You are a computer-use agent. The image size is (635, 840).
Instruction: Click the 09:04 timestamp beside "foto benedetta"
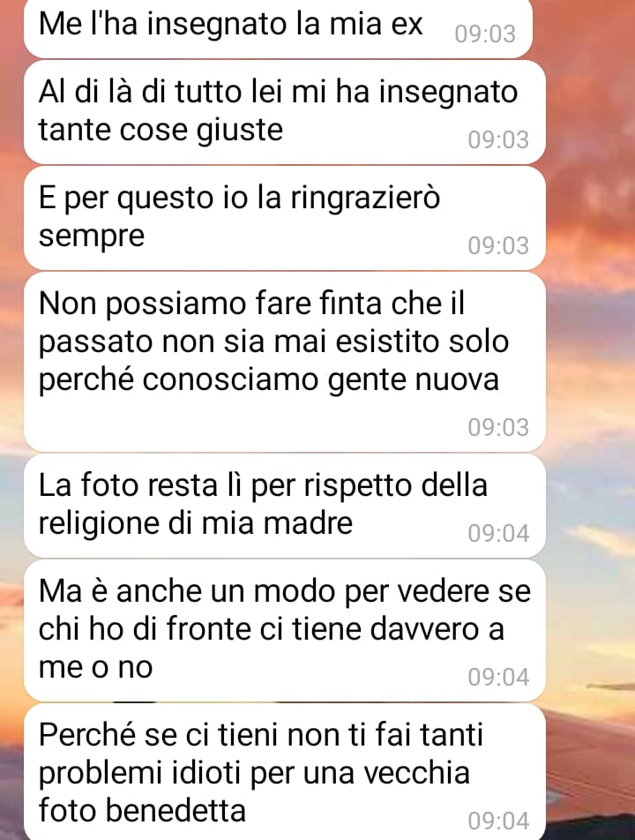[x=498, y=821]
